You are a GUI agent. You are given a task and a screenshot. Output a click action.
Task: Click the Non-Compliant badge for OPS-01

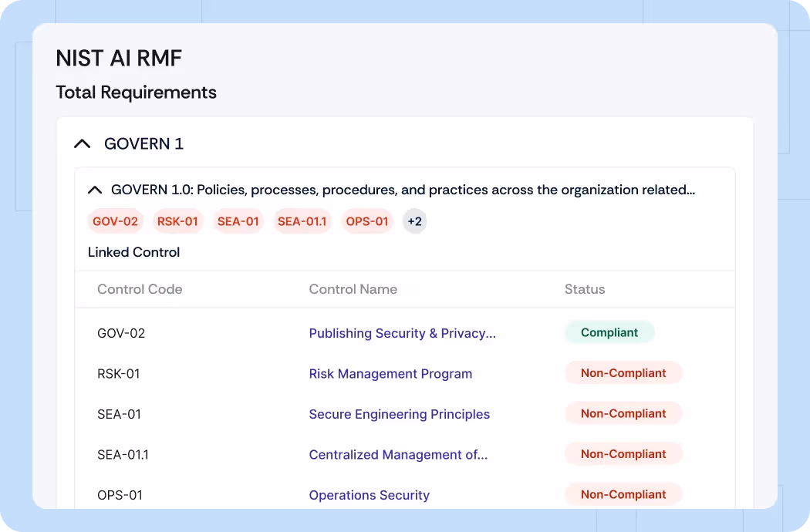(623, 494)
